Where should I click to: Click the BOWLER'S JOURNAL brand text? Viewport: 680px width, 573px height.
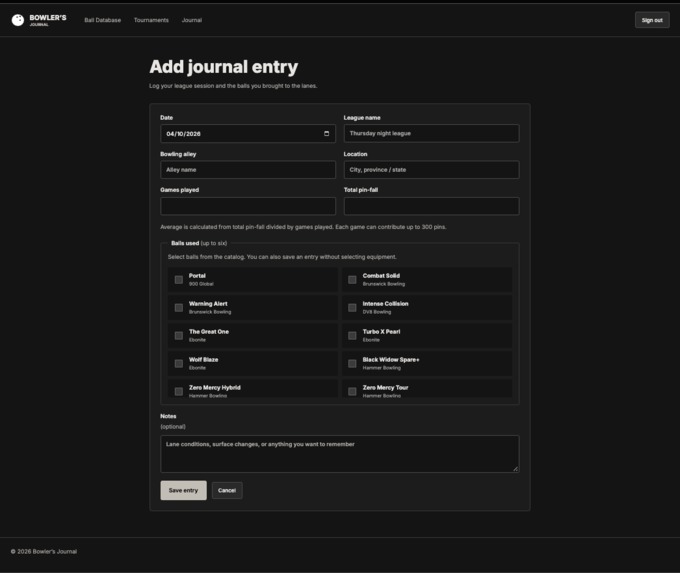(x=48, y=20)
